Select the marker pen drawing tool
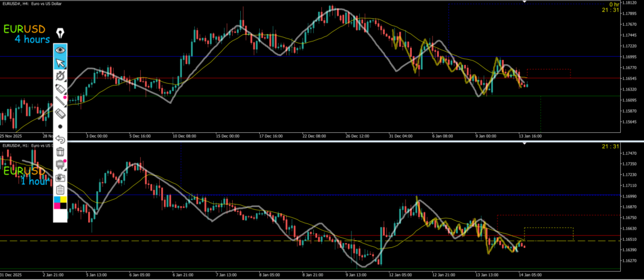 [60, 89]
